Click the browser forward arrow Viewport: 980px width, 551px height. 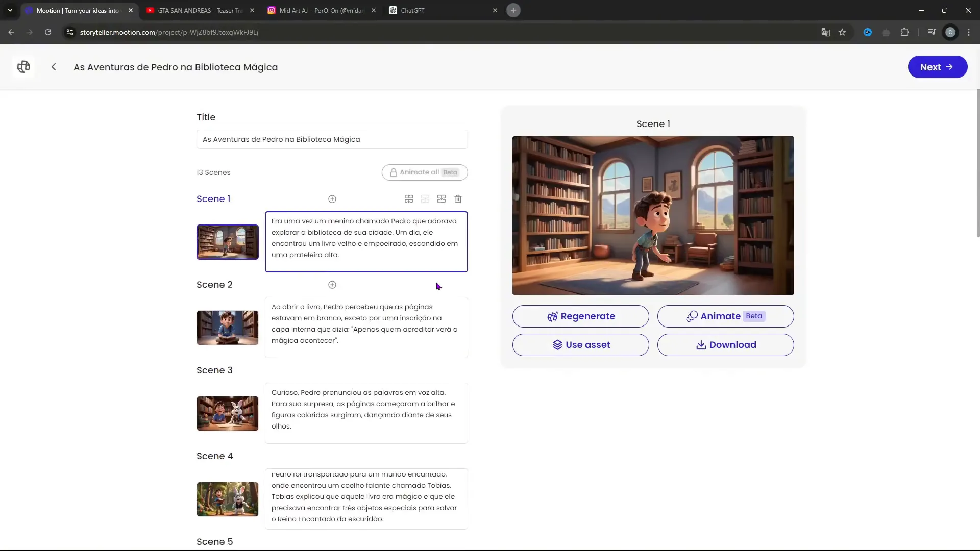tap(30, 32)
